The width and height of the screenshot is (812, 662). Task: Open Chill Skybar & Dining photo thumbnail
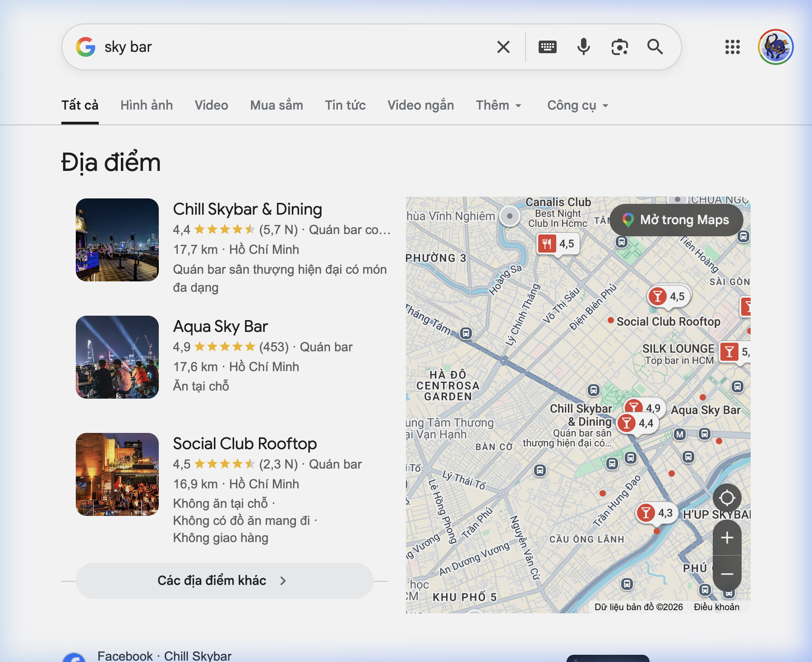[x=117, y=240]
